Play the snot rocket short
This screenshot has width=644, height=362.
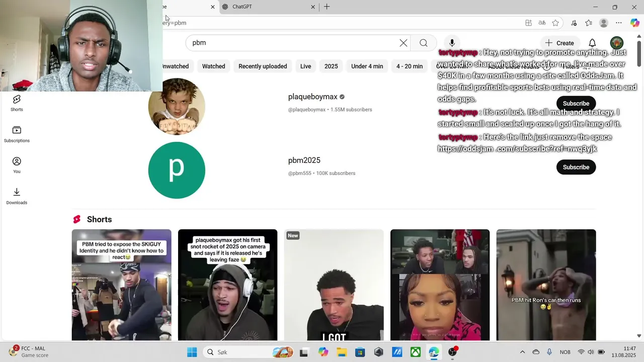pyautogui.click(x=227, y=285)
